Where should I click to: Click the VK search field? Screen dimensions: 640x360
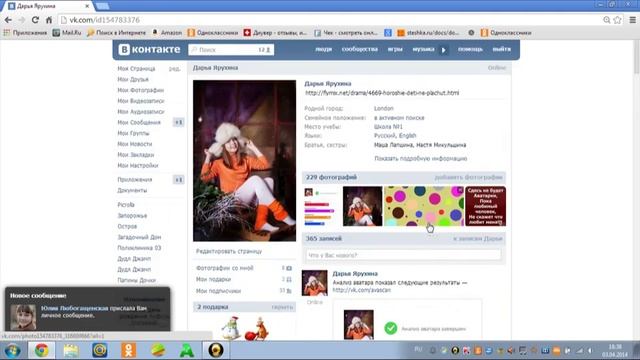[x=231, y=50]
